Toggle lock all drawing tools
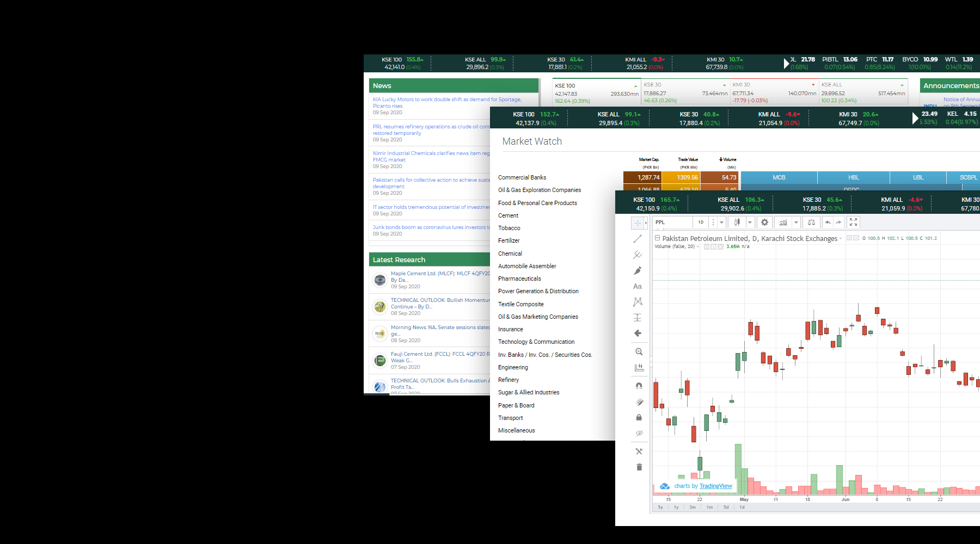 (x=639, y=418)
